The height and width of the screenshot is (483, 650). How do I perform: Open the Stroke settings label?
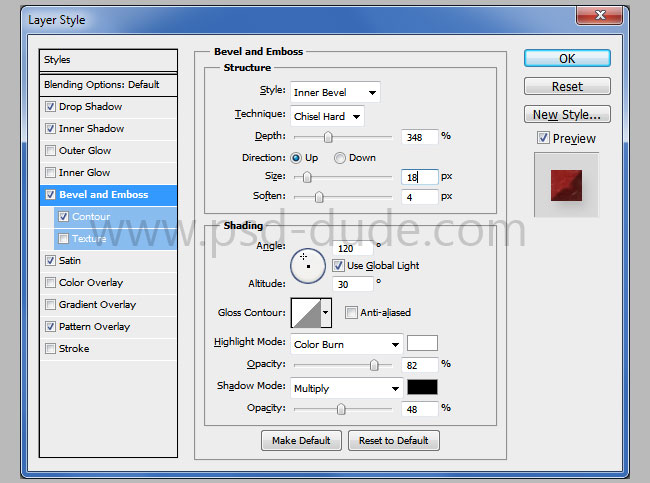[x=74, y=348]
